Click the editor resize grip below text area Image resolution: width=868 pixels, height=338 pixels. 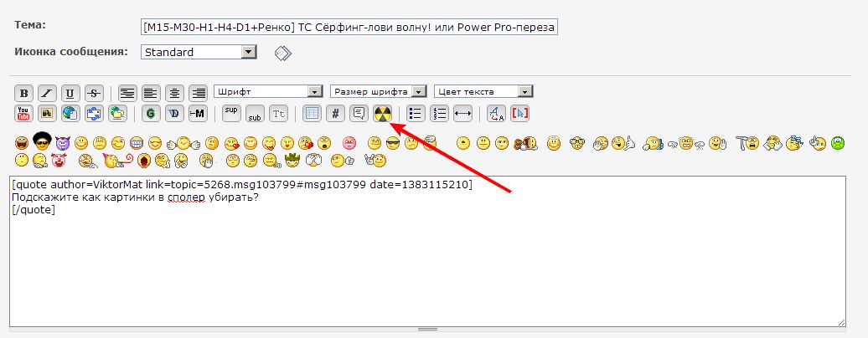(x=427, y=329)
